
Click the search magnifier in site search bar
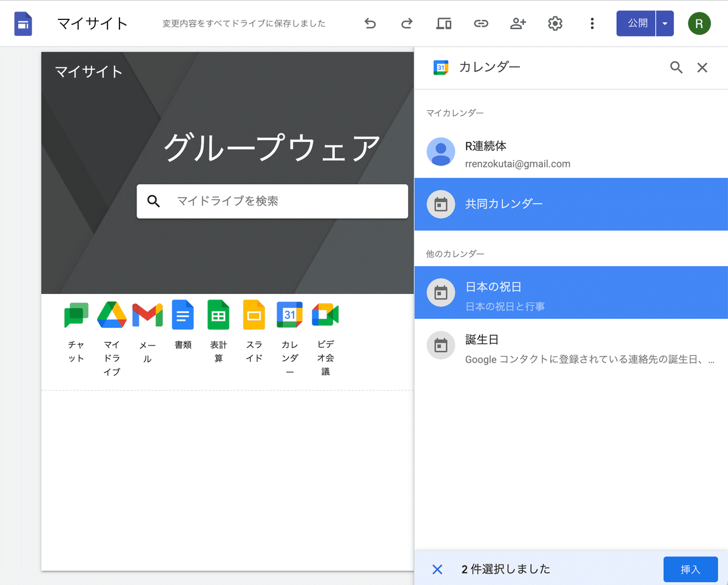[154, 201]
